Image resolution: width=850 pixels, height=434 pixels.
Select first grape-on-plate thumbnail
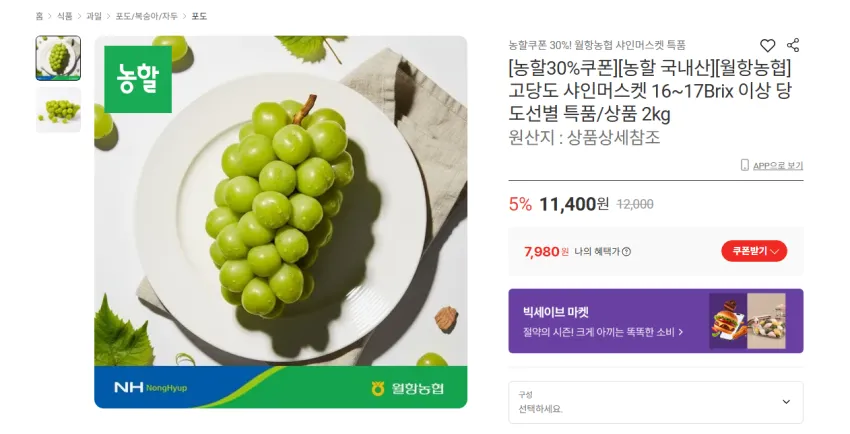58,58
